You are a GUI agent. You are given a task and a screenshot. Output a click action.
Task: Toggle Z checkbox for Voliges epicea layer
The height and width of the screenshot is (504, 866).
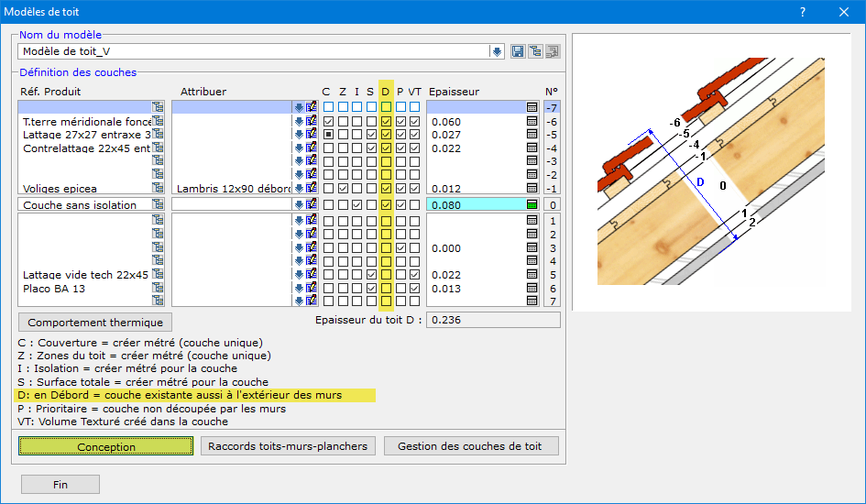343,189
